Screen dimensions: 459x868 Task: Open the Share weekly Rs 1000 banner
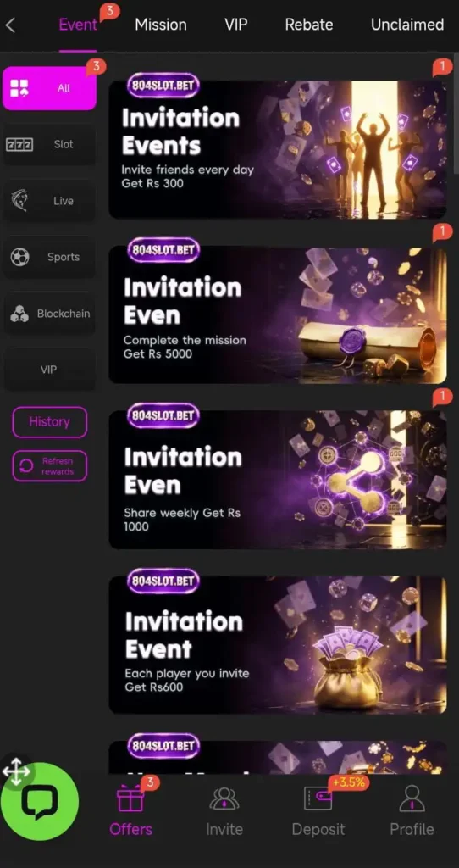point(278,480)
